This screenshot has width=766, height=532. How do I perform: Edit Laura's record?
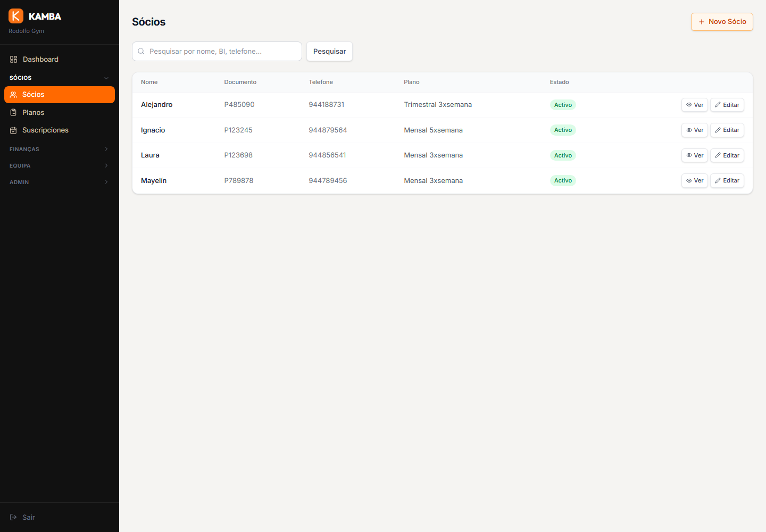[x=727, y=155]
